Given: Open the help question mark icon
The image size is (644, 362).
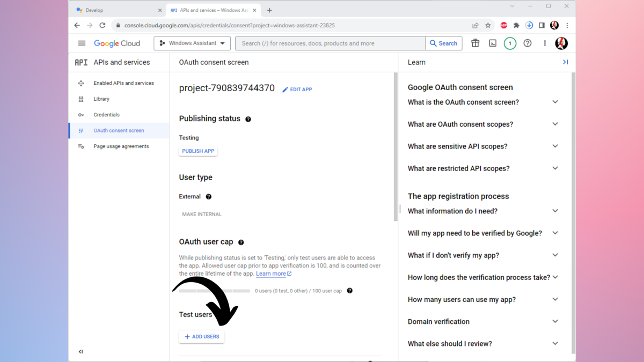Looking at the screenshot, I should 528,43.
